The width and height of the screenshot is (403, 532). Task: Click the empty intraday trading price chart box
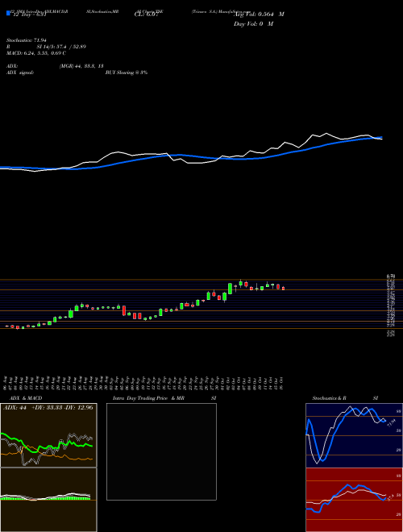pyautogui.click(x=161, y=451)
